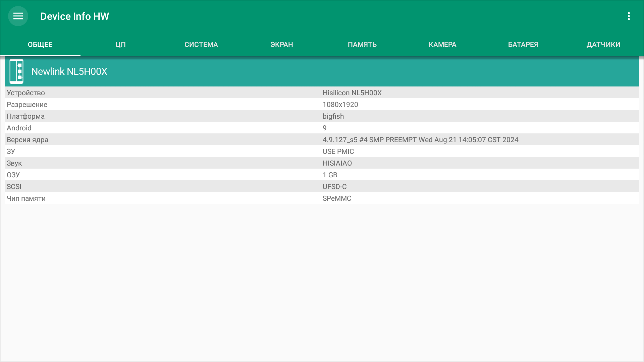Click the Версия ядра kernel row
Viewport: 644px width, 362px height.
322,140
